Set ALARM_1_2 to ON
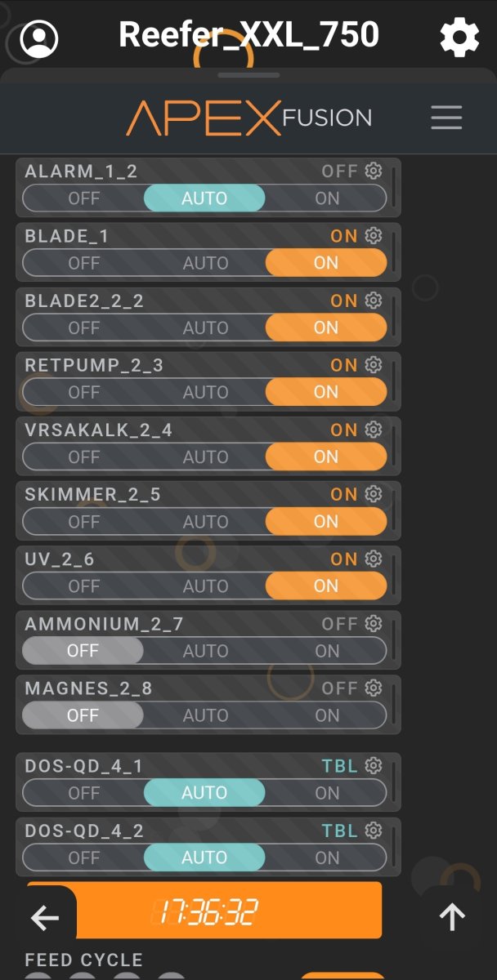497x980 pixels. 326,198
